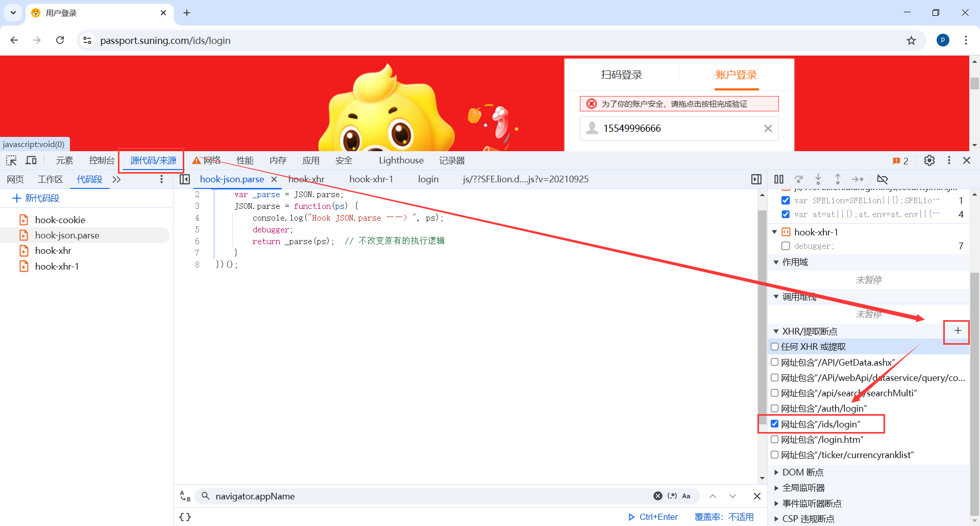Check the "/auth/login" URL breakpoint
The image size is (980, 526).
click(x=775, y=409)
